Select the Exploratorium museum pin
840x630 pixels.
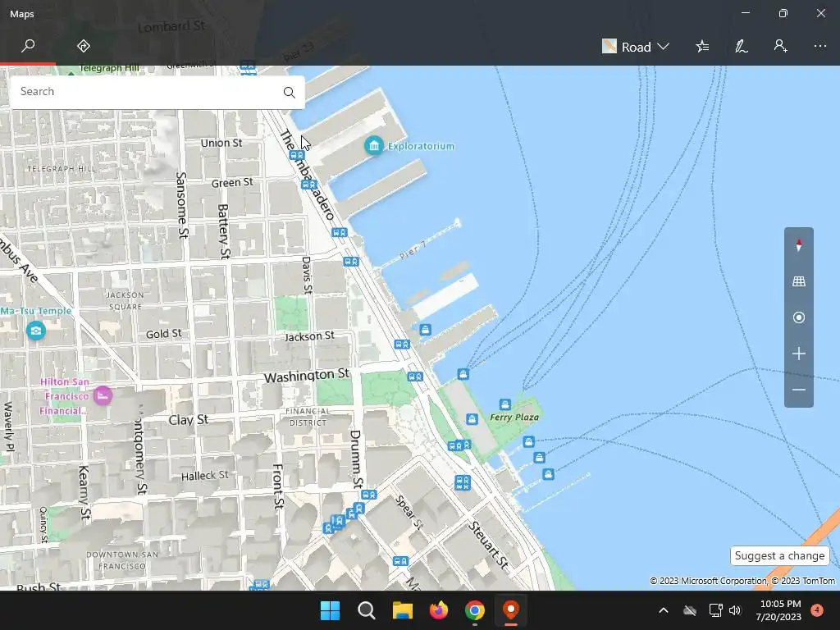pyautogui.click(x=374, y=145)
